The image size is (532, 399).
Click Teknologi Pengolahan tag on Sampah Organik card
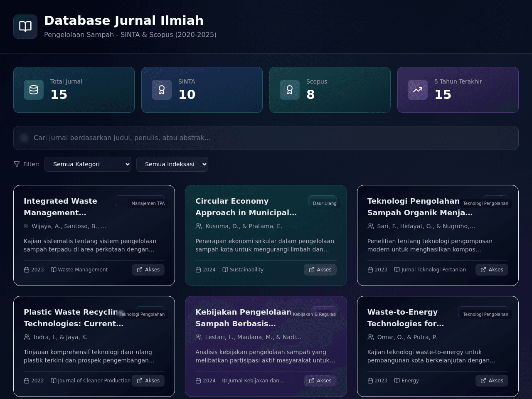485,203
